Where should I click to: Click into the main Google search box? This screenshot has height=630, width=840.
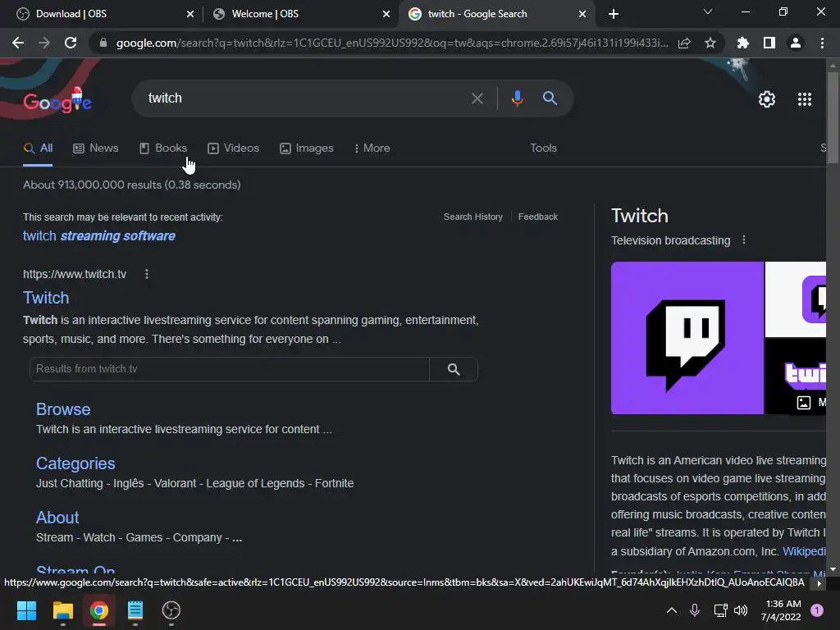pyautogui.click(x=305, y=98)
